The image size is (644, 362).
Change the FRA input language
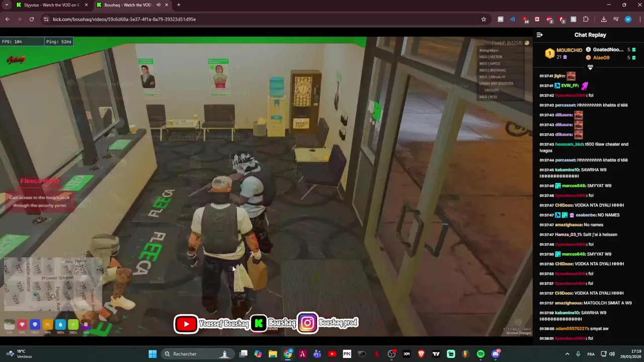pos(591,354)
